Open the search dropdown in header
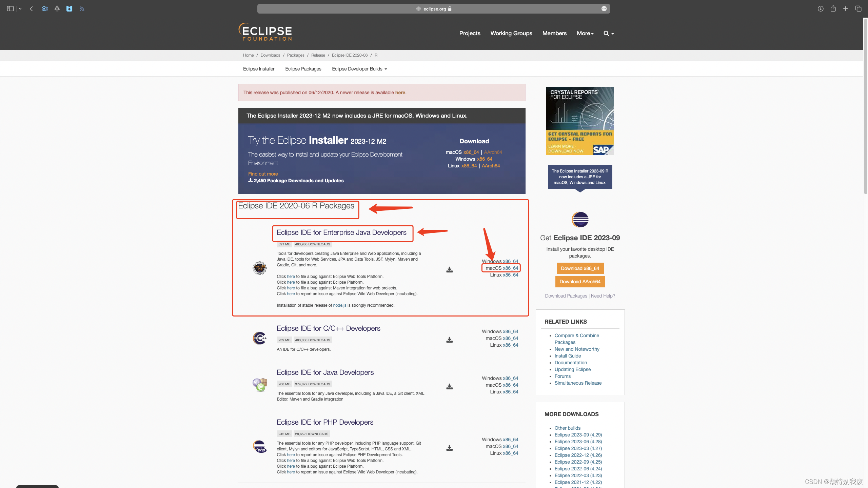Image resolution: width=868 pixels, height=488 pixels. pos(608,33)
